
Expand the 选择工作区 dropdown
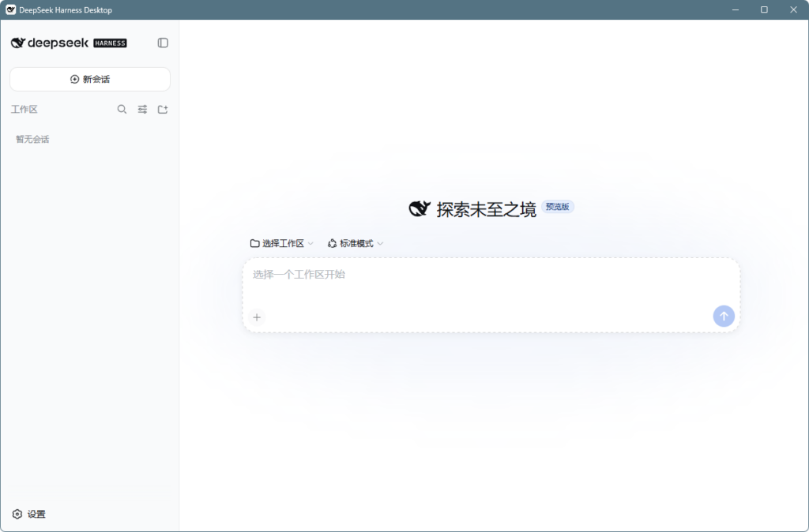282,243
